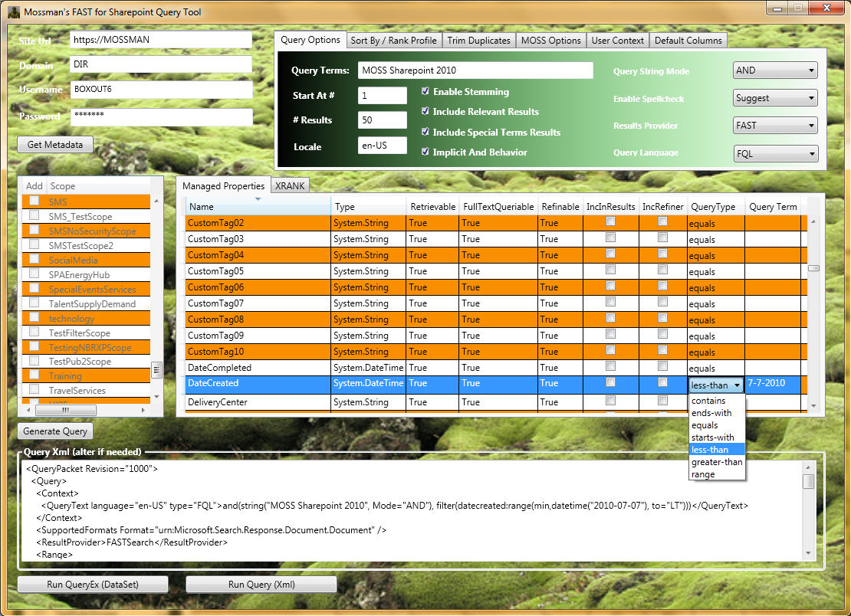Screen dimensions: 851x616
Task: Open the XRANK tab
Action: point(290,186)
